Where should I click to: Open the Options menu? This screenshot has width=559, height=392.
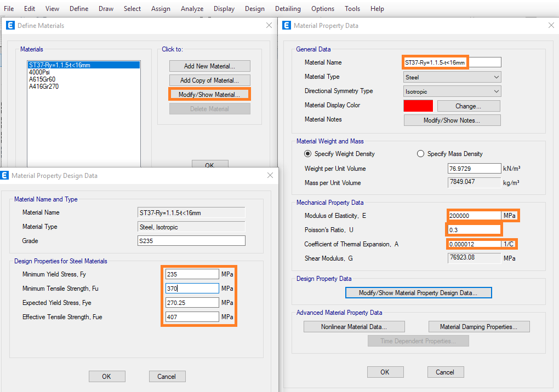323,9
